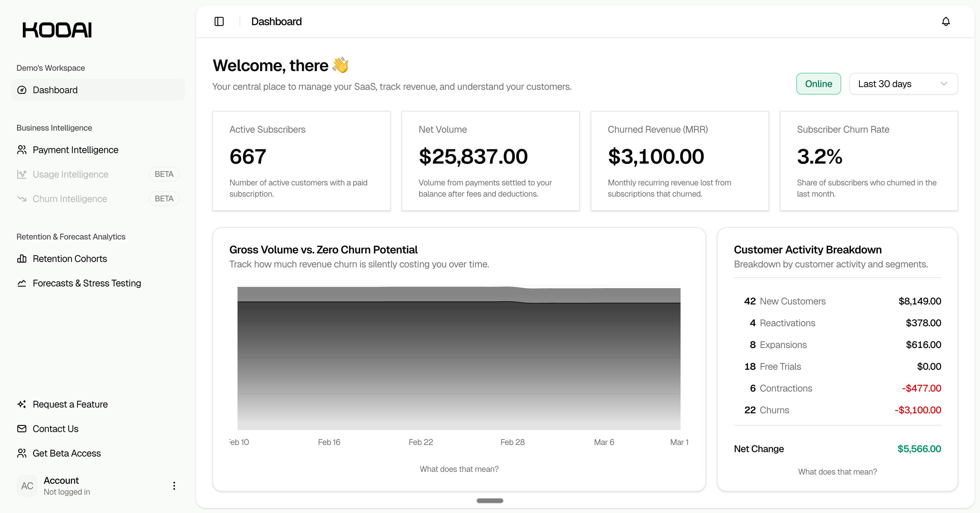The image size is (980, 513).
Task: Select Usage Intelligence in sidebar
Action: click(x=70, y=175)
